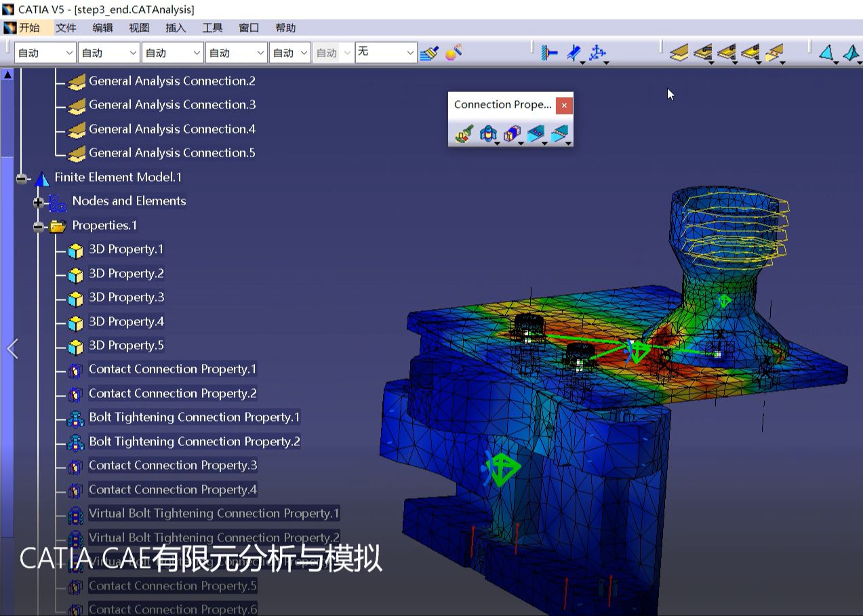Open the 视图 menu

139,28
